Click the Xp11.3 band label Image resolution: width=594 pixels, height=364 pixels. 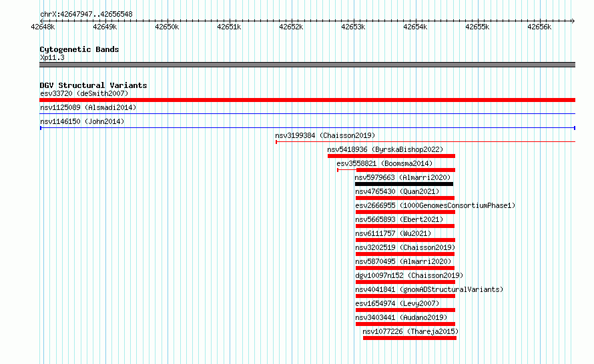tap(52, 57)
